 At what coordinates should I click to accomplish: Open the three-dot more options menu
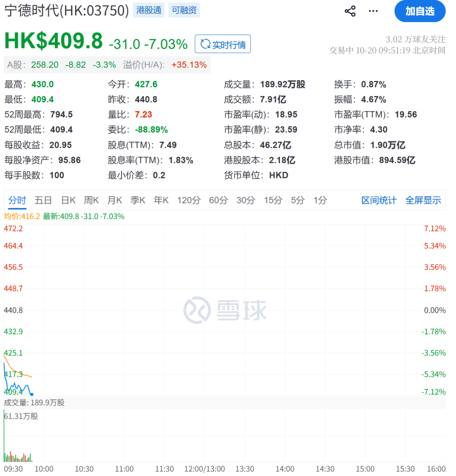pyautogui.click(x=373, y=11)
